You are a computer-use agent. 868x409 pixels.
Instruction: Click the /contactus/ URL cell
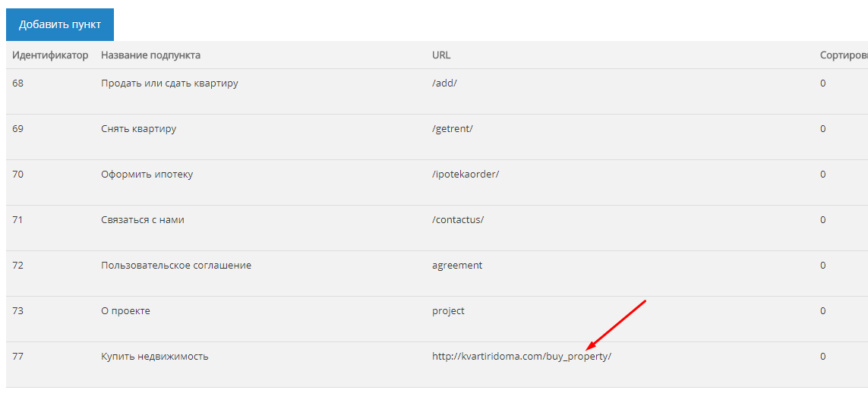coord(458,220)
